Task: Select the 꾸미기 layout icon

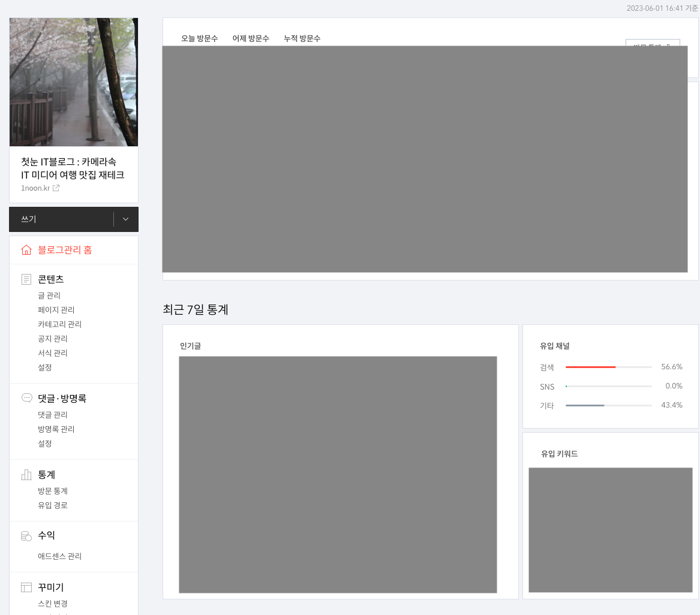Action: (26, 587)
